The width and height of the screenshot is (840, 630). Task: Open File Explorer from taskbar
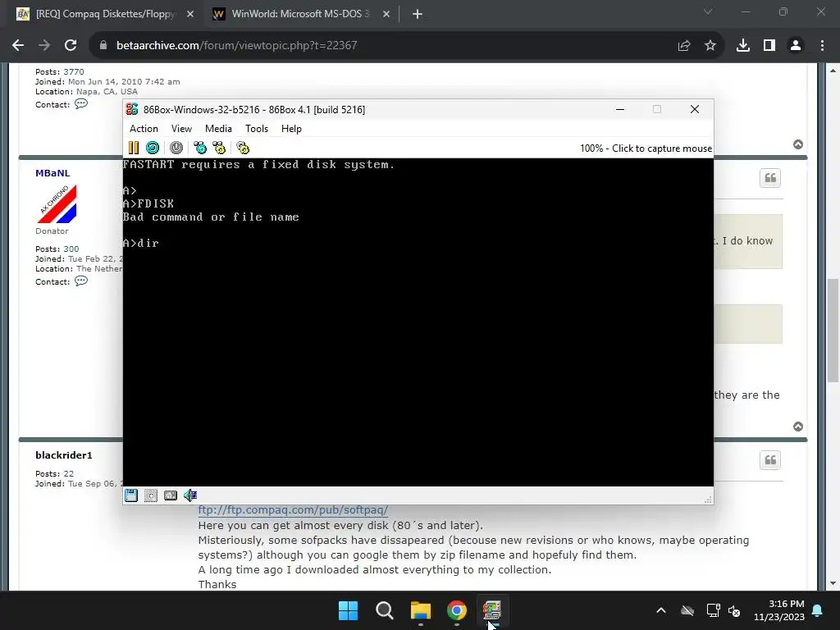click(x=421, y=610)
